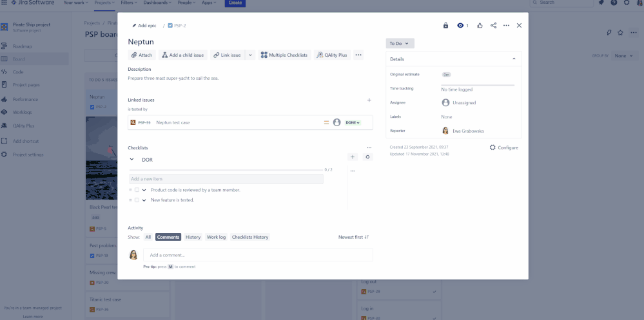The width and height of the screenshot is (644, 320).
Task: Click the Link issue button
Action: 228,55
